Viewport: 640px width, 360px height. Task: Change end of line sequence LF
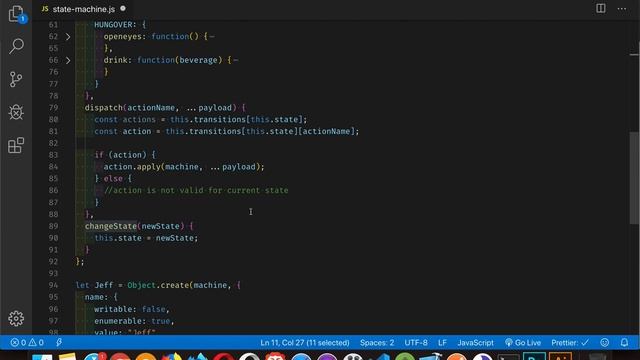click(442, 342)
